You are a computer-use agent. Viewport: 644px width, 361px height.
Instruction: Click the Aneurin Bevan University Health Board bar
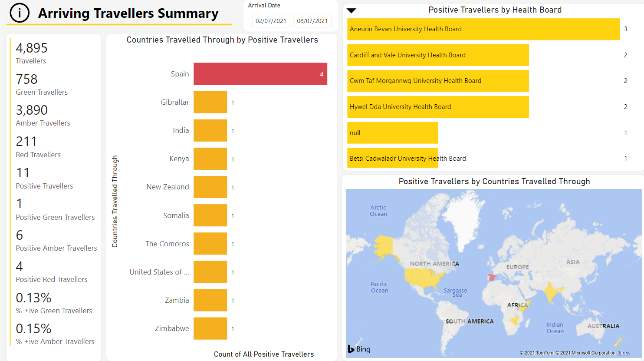(483, 29)
